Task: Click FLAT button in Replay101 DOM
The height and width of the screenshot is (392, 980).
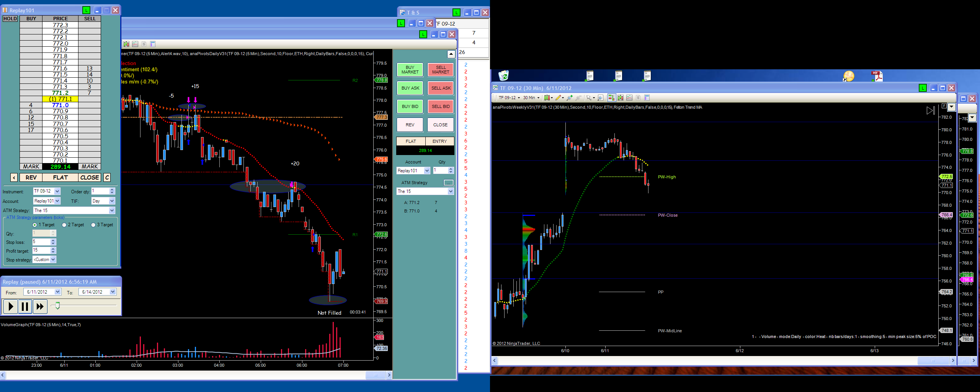Action: (60, 178)
